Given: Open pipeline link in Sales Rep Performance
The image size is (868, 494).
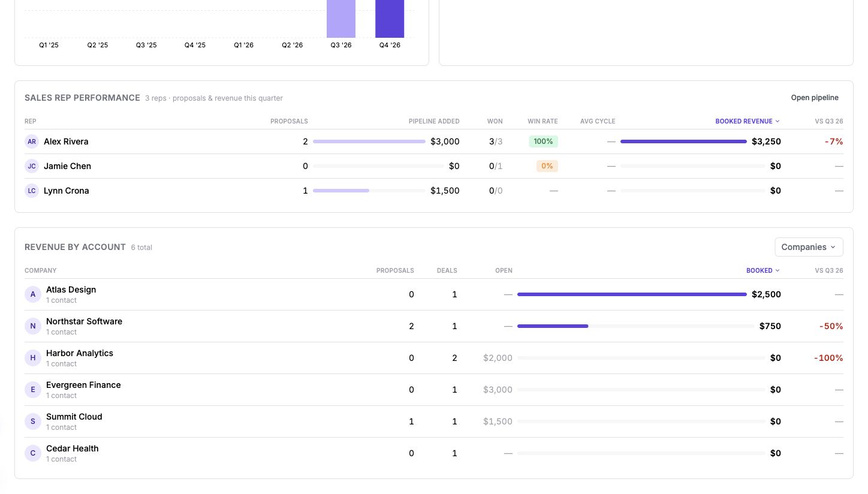Looking at the screenshot, I should (815, 98).
